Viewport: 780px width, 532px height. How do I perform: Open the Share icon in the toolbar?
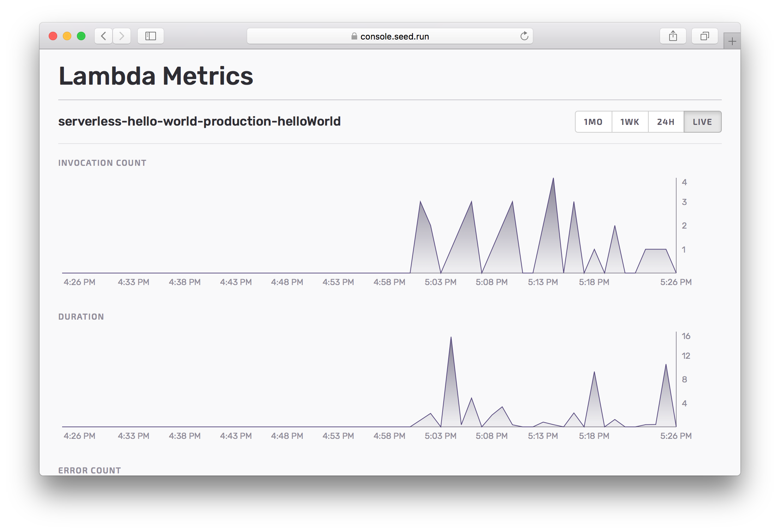[673, 36]
